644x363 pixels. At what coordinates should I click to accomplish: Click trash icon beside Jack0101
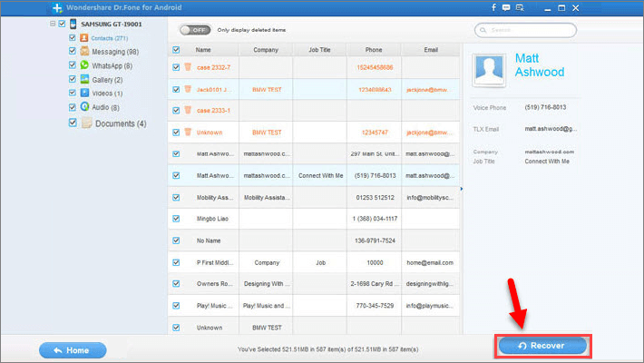(x=188, y=89)
